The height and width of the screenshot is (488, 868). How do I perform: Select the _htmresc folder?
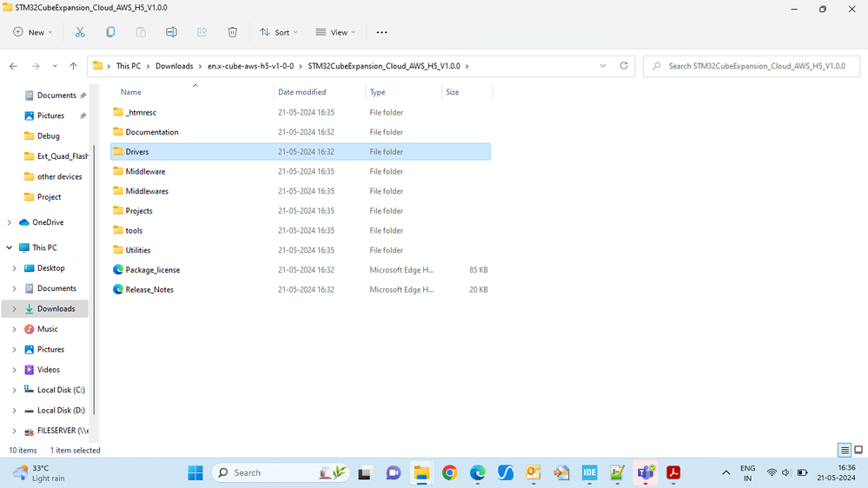pos(141,112)
